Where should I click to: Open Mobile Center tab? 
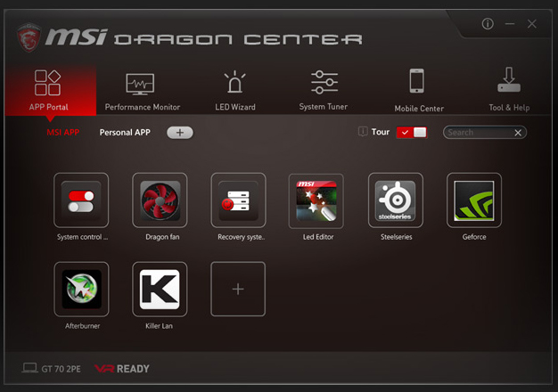coord(419,91)
